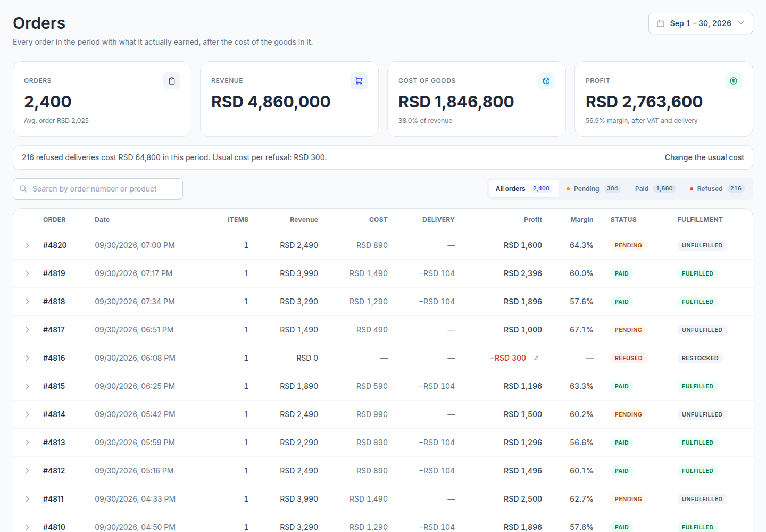766x532 pixels.
Task: Click the dollar coin icon on Profit card
Action: (734, 81)
